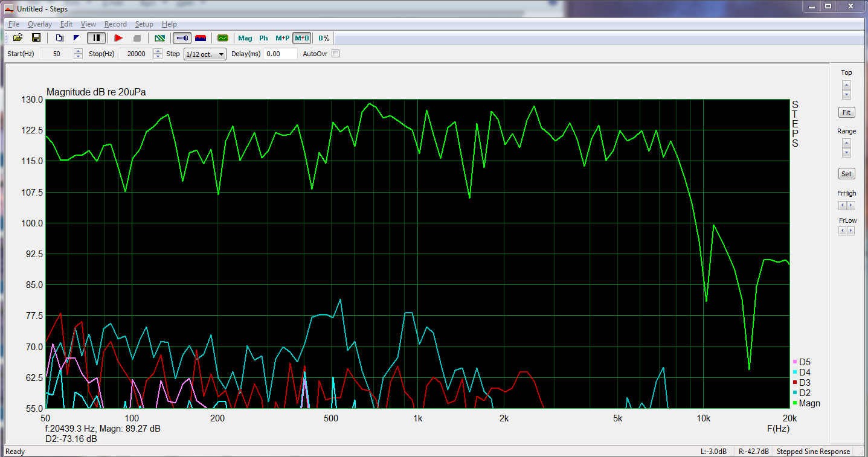The image size is (868, 457).
Task: Open the Setup menu
Action: 144,24
